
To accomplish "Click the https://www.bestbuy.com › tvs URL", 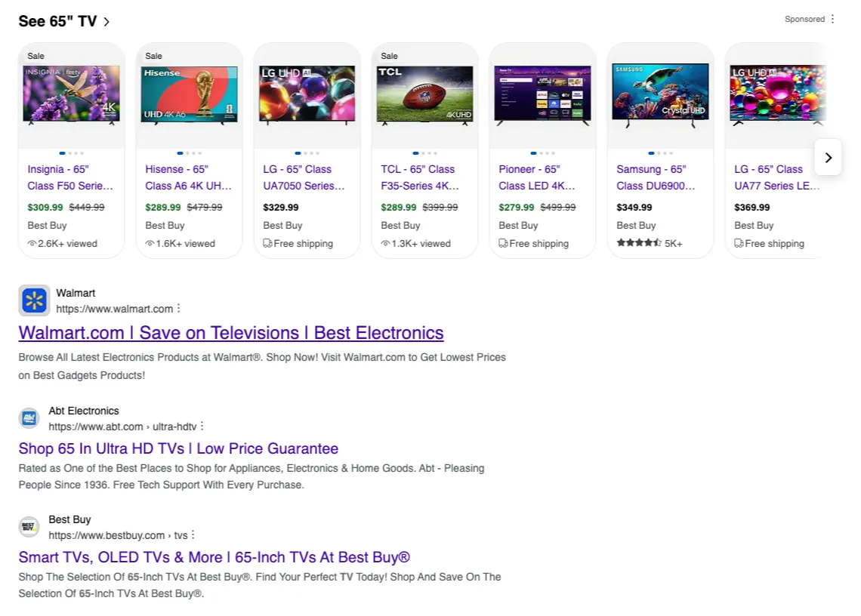I will pos(118,535).
